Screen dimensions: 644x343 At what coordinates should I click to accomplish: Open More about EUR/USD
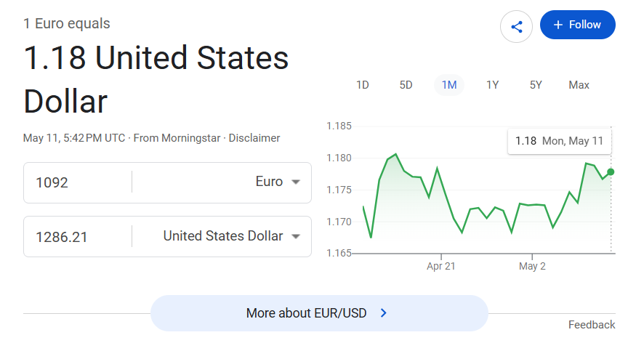(x=319, y=313)
